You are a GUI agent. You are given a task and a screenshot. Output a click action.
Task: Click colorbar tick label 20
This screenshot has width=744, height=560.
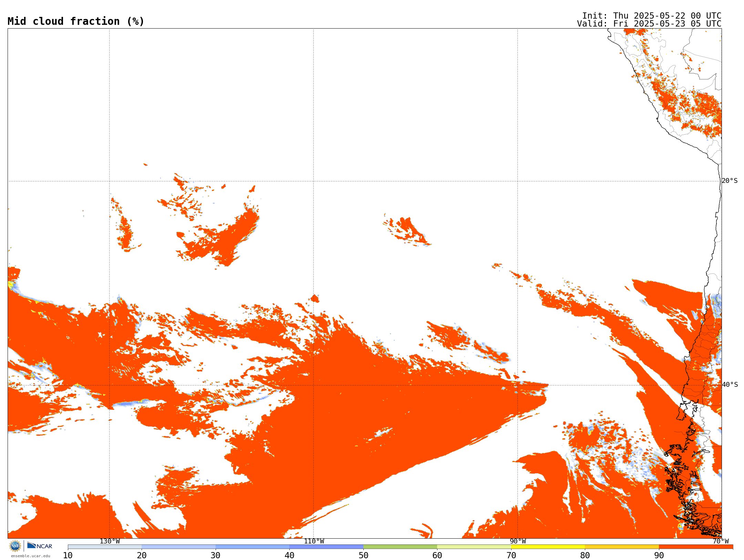click(x=142, y=555)
